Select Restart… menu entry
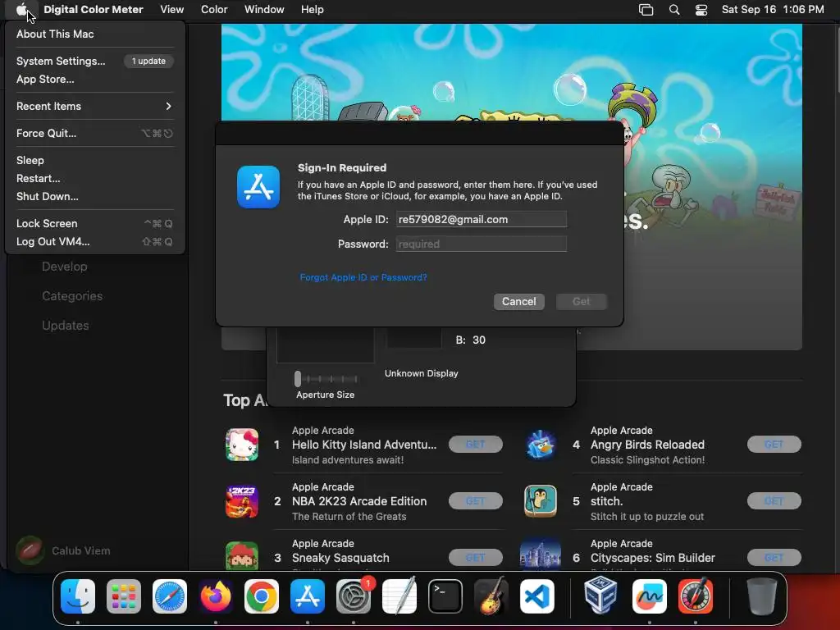The image size is (840, 630). 94,178
